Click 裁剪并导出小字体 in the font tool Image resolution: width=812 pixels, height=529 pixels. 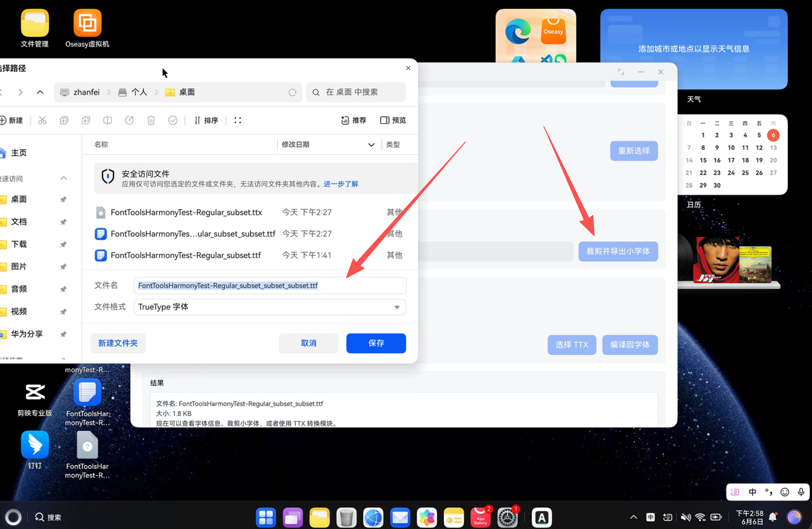tap(618, 251)
